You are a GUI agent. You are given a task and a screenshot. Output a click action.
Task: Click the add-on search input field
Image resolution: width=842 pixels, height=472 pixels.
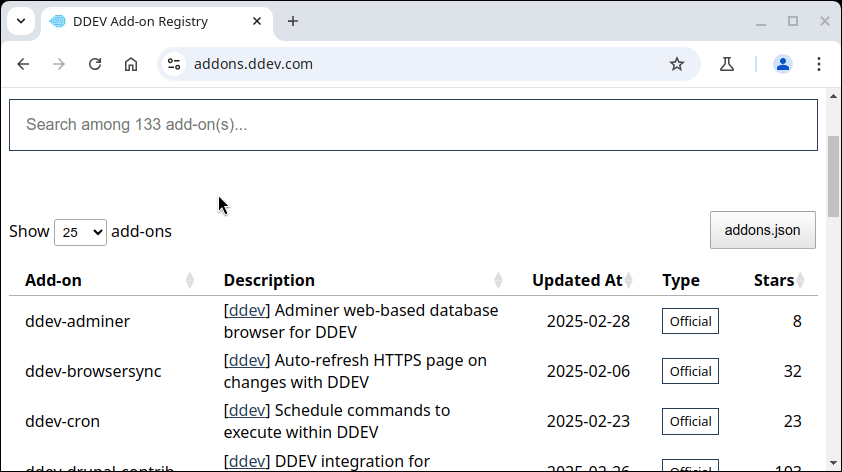pyautogui.click(x=413, y=125)
